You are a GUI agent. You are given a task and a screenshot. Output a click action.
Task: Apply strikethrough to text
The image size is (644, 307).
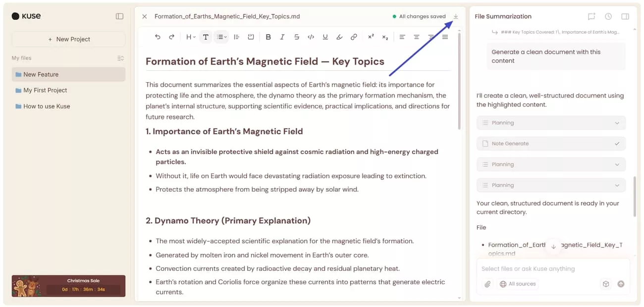click(297, 37)
